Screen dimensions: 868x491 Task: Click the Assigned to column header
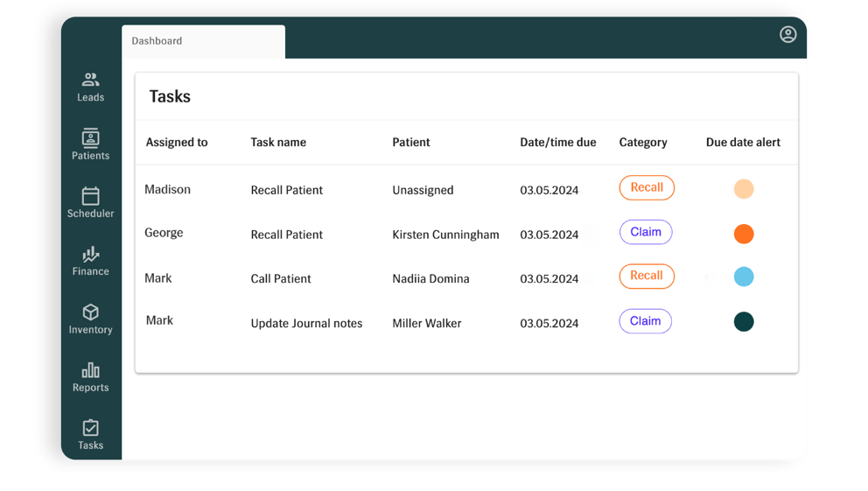coord(177,143)
